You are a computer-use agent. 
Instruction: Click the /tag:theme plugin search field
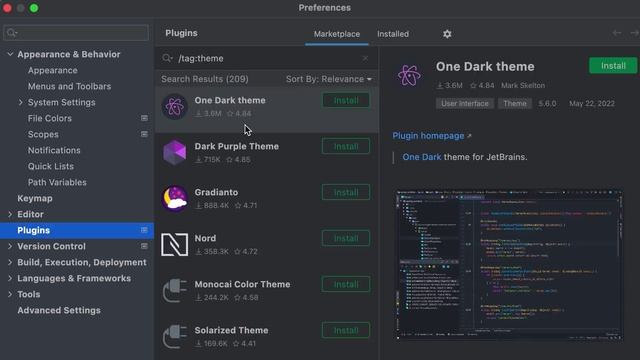(x=267, y=58)
